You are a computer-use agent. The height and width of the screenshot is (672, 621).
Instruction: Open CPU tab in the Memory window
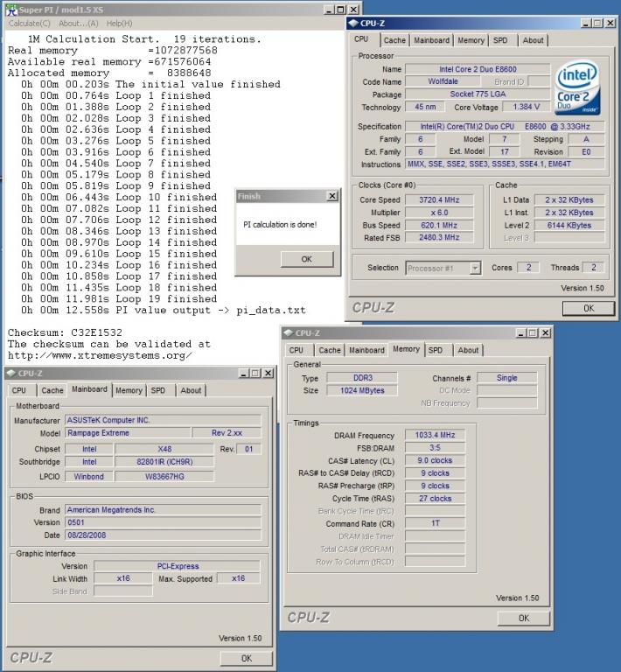296,350
